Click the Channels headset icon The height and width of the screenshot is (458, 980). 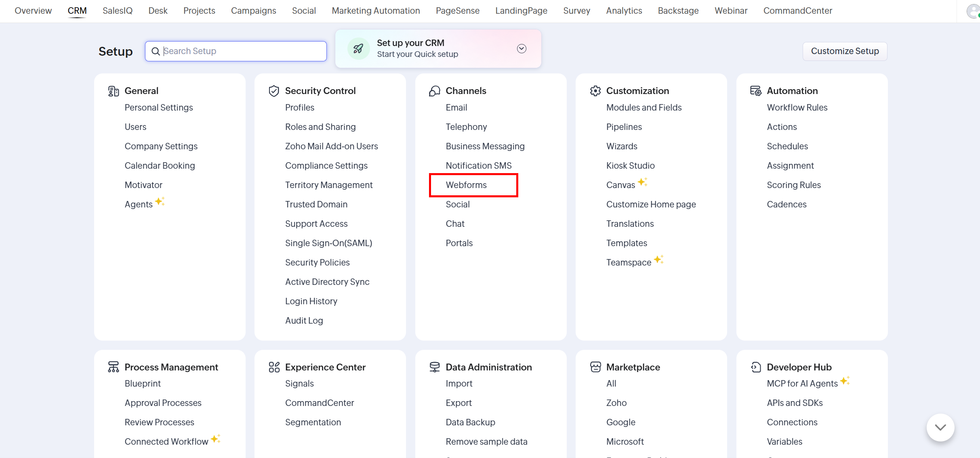[435, 91]
